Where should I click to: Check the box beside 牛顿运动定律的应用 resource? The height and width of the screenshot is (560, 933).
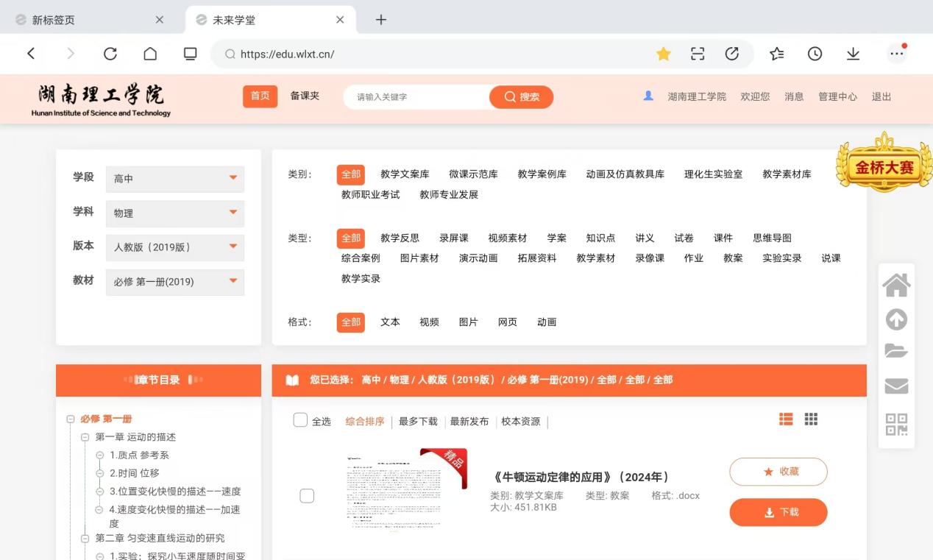pos(307,496)
